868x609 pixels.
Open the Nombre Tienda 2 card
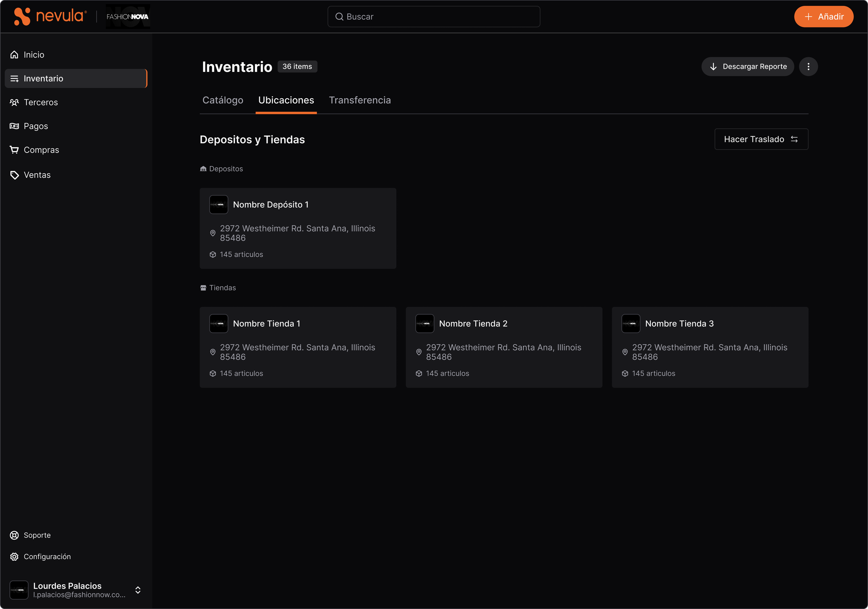[503, 347]
